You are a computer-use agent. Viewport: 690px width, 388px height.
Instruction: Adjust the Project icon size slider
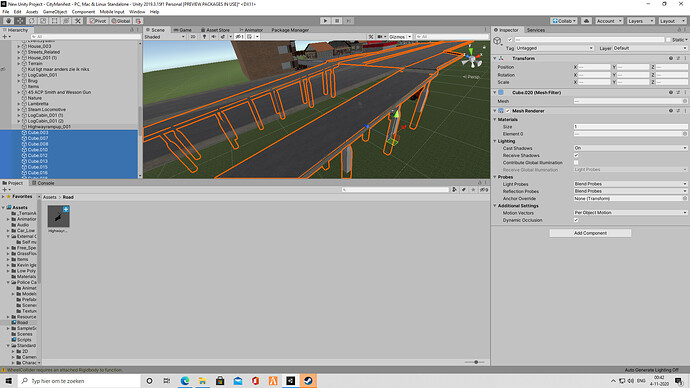(475, 362)
